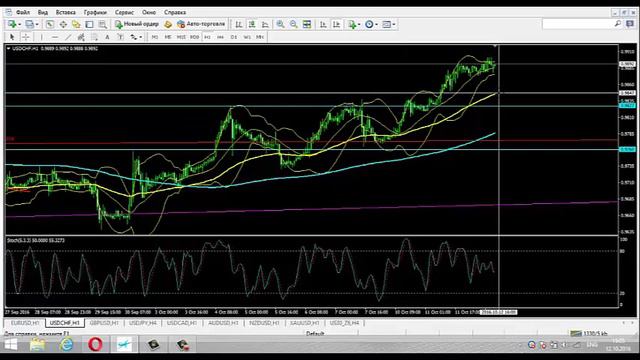
Task: Open Internet Explorer from the taskbar
Action: click(67, 345)
